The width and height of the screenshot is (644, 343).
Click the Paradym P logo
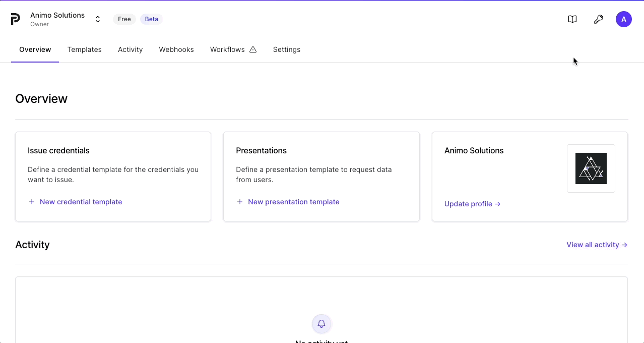pyautogui.click(x=15, y=19)
